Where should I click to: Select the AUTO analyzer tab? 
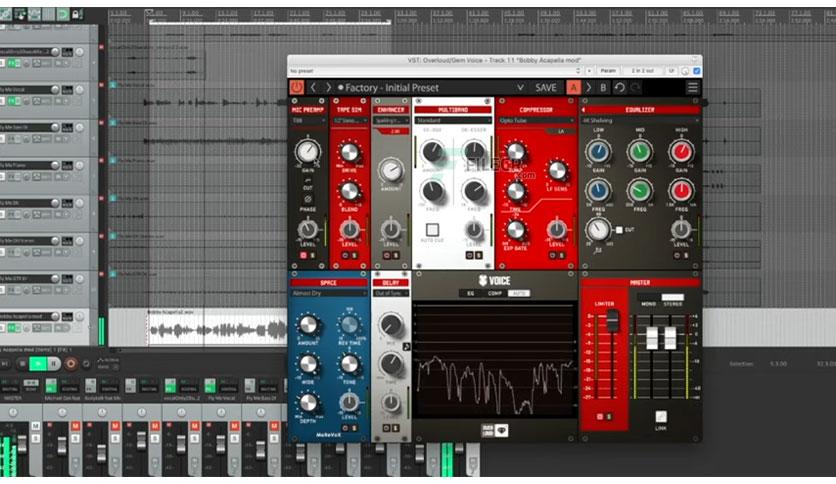pos(518,294)
